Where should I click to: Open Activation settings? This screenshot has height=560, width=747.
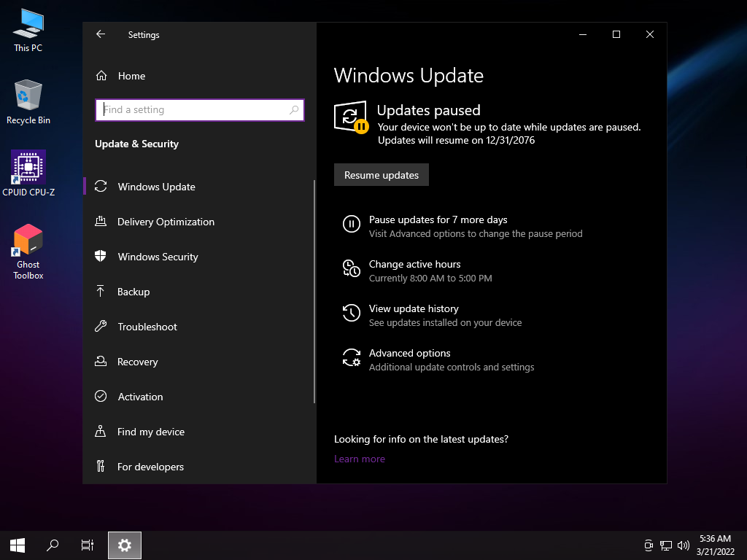point(140,397)
